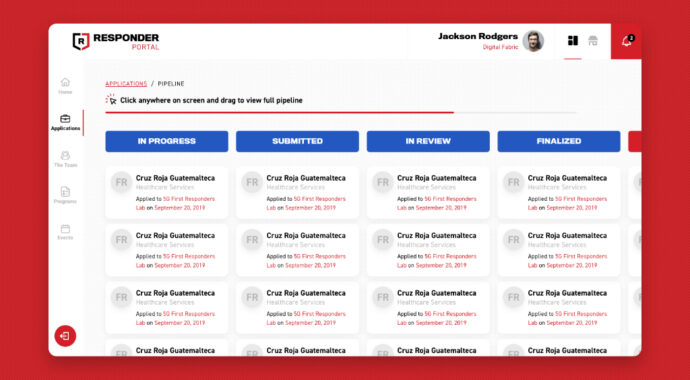The width and height of the screenshot is (690, 380).
Task: Select the SUBMITTED column header
Action: (x=297, y=141)
